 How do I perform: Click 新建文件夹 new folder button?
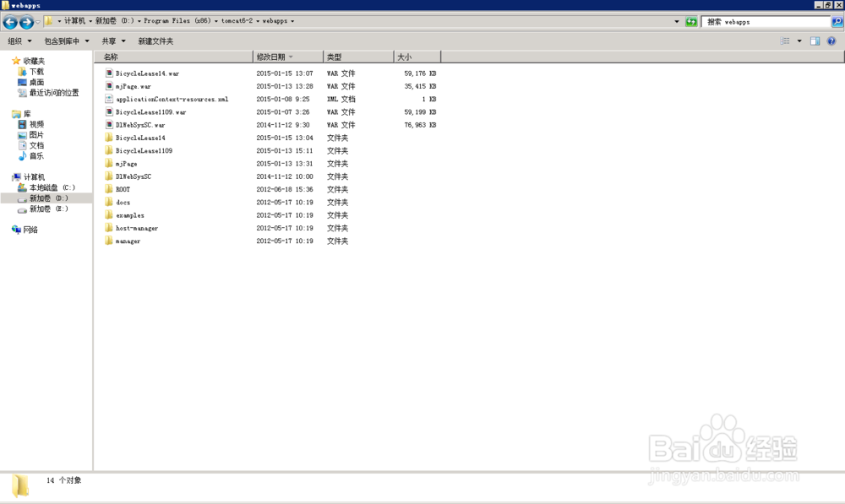(155, 41)
